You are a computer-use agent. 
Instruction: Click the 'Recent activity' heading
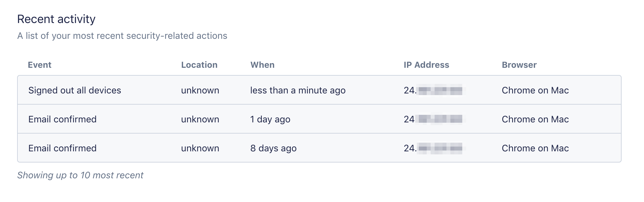[56, 19]
